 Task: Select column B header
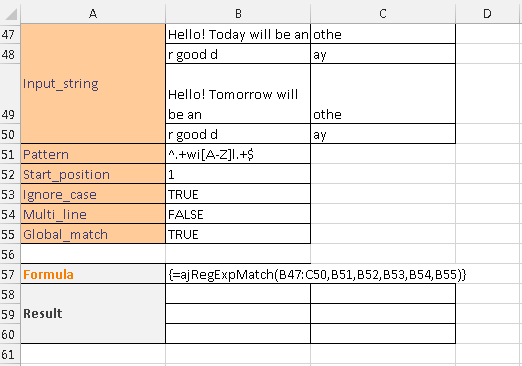pyautogui.click(x=238, y=14)
